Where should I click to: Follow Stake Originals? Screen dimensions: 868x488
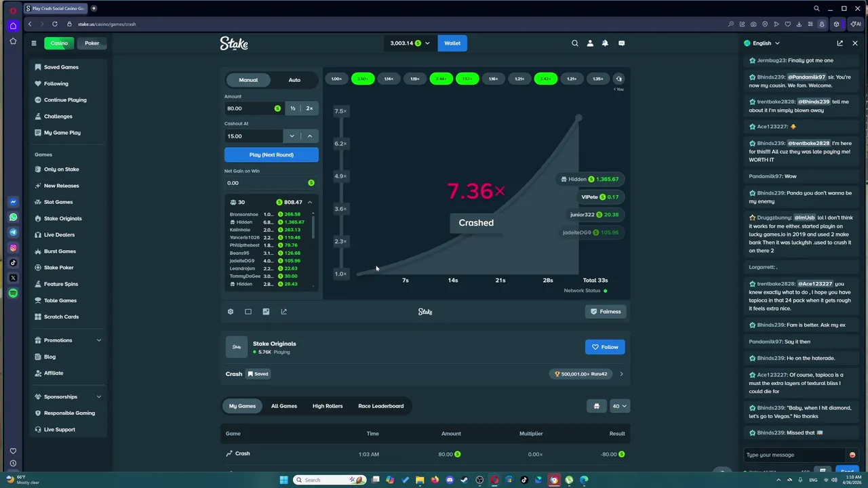pyautogui.click(x=605, y=347)
